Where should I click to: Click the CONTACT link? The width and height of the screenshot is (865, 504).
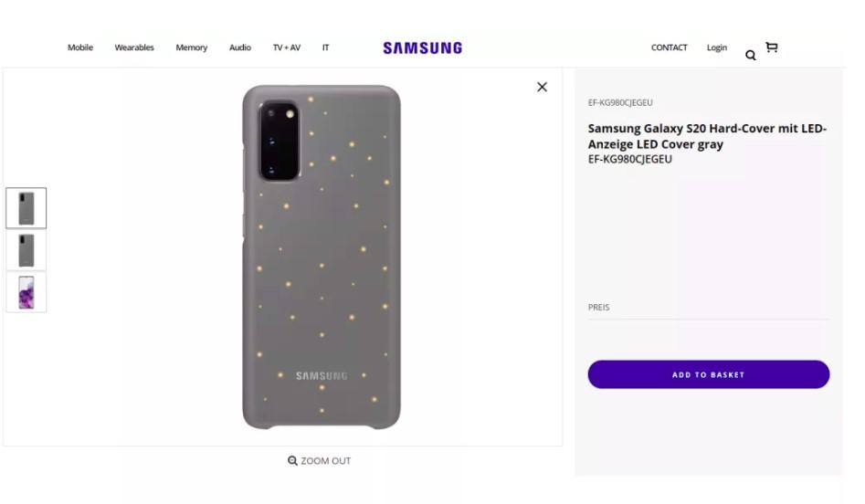[669, 47]
